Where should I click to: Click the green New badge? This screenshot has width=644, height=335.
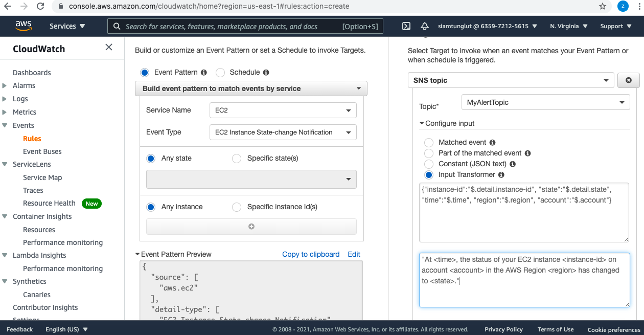pyautogui.click(x=91, y=204)
